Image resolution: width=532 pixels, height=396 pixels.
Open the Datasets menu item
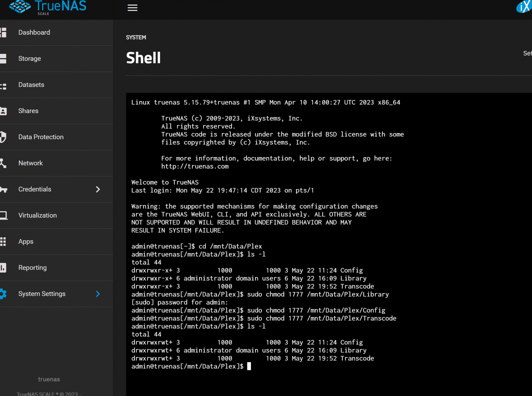point(56,85)
